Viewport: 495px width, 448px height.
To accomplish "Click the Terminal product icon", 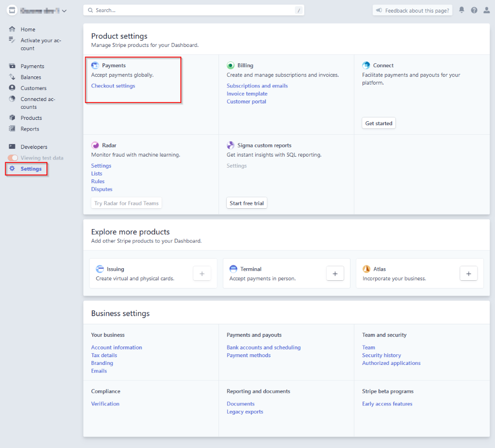I will point(233,269).
